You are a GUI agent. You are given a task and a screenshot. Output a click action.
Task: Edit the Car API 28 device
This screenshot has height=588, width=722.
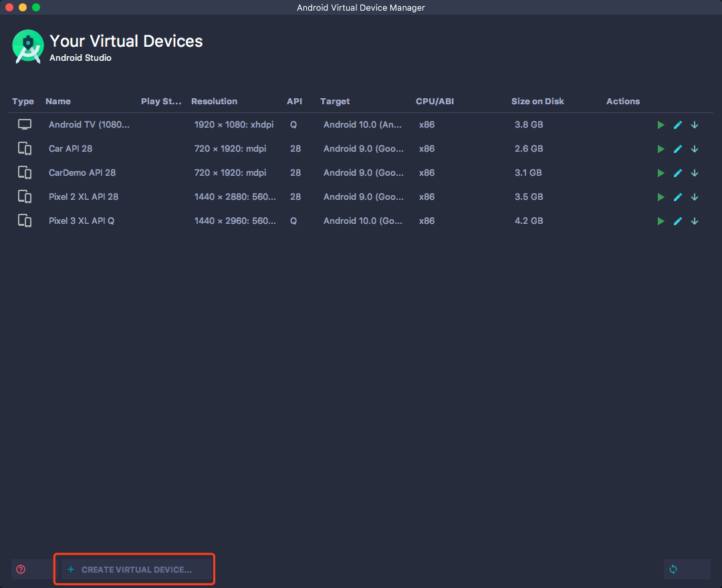[x=678, y=149]
